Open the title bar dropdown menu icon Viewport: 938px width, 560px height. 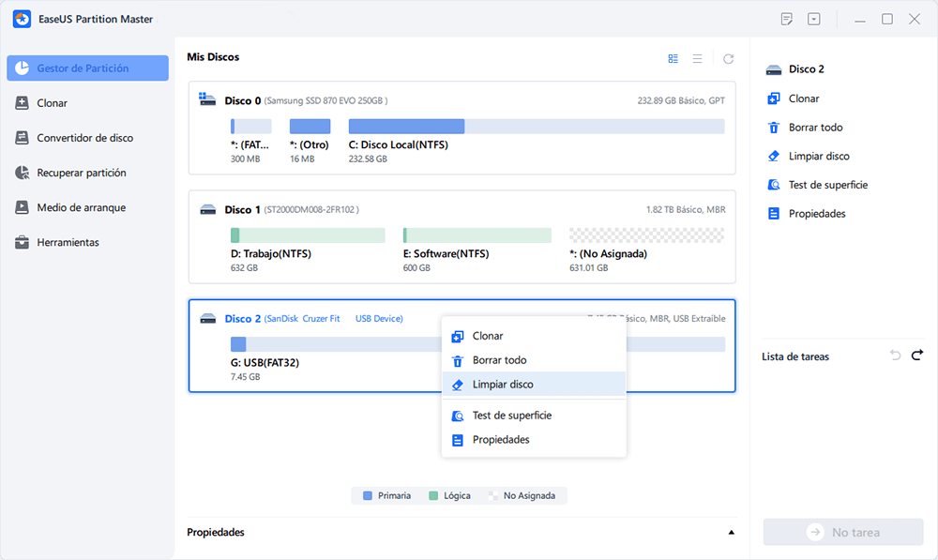tap(814, 19)
